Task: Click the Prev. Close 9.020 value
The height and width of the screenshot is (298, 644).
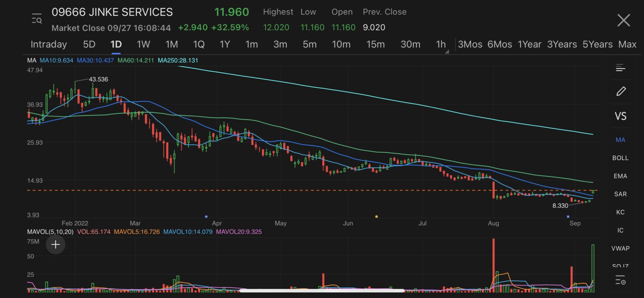Action: tap(374, 28)
